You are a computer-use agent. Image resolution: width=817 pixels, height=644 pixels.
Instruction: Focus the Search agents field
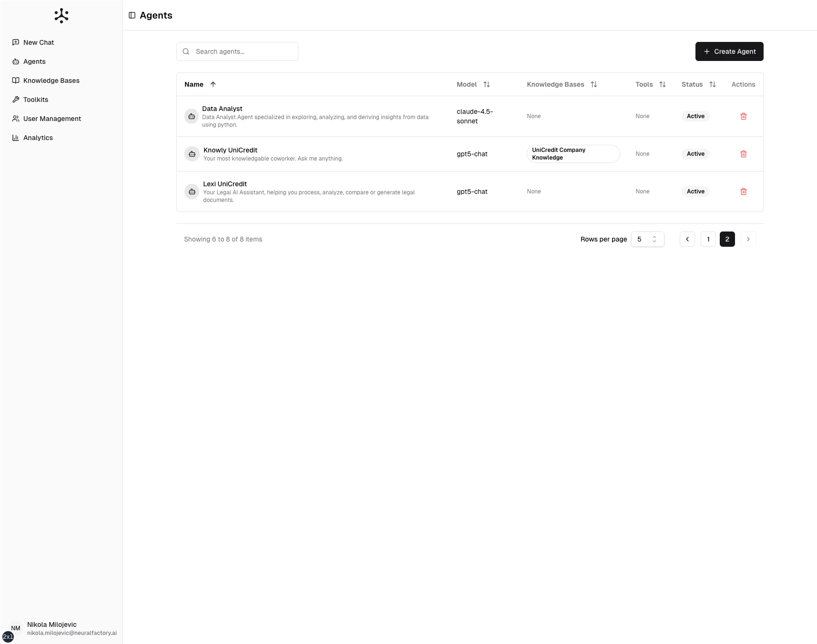[x=237, y=51]
